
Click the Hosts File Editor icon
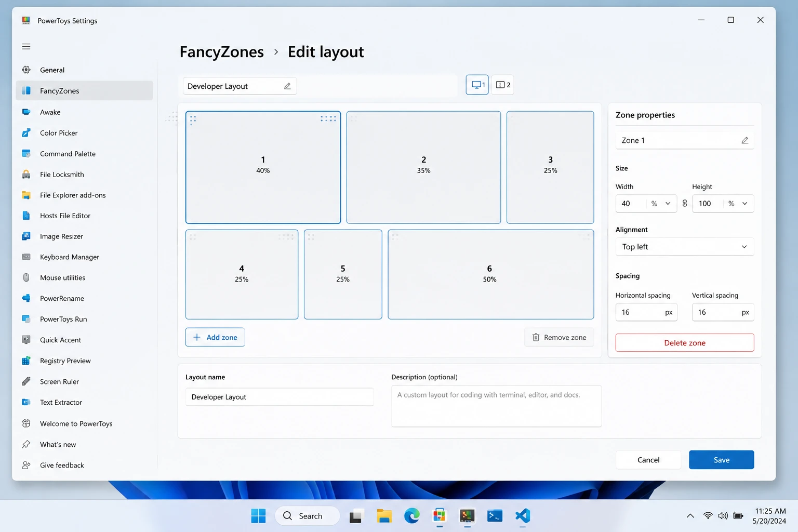tap(26, 216)
